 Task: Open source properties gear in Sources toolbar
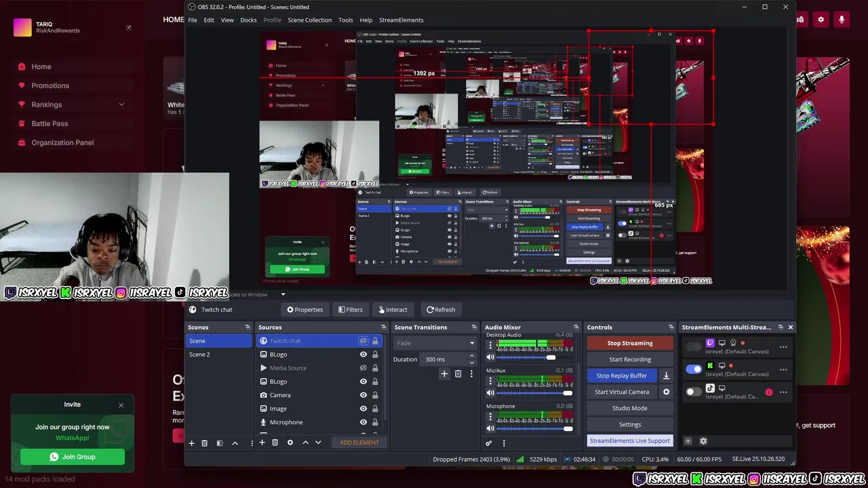(x=290, y=443)
